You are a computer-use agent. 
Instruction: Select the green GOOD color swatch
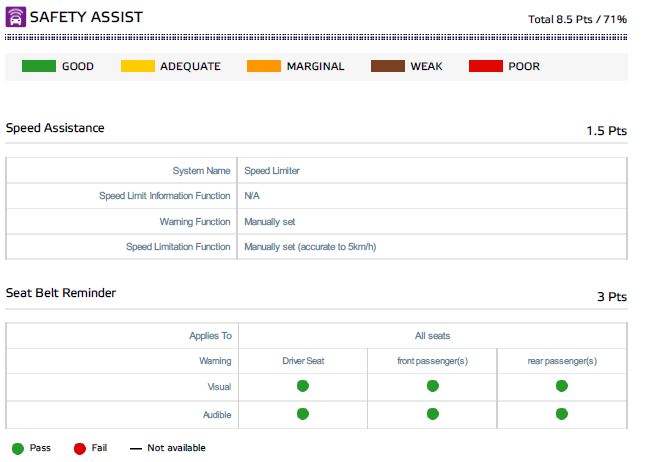pyautogui.click(x=38, y=67)
